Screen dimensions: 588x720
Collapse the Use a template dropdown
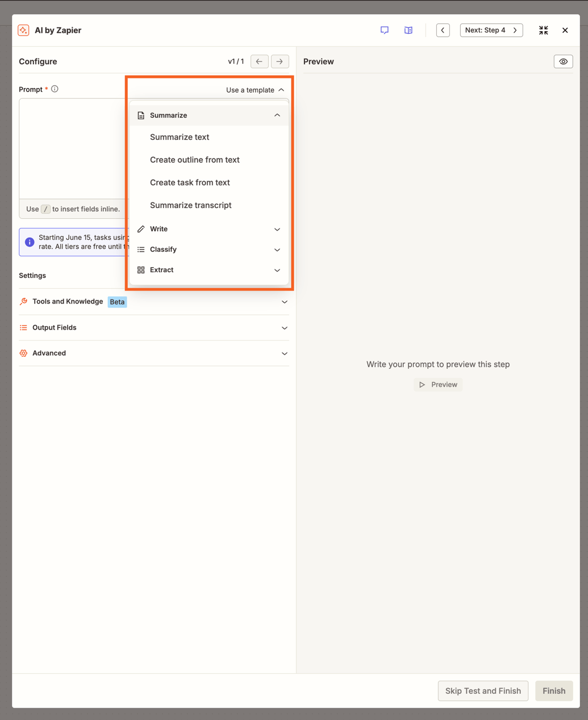(x=255, y=90)
